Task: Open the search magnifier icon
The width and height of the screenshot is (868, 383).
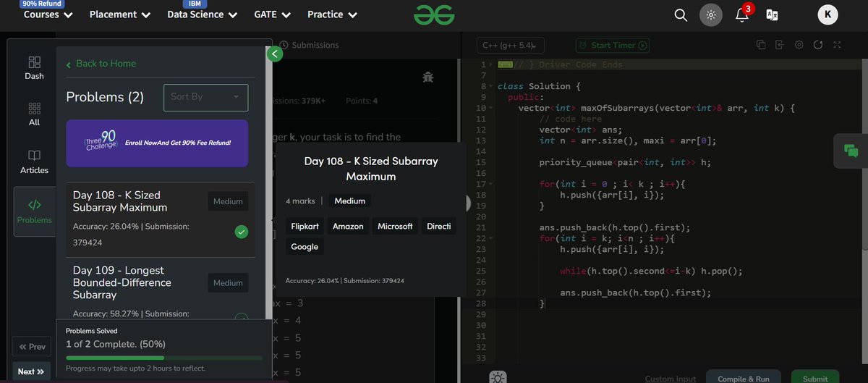Action: (x=681, y=14)
